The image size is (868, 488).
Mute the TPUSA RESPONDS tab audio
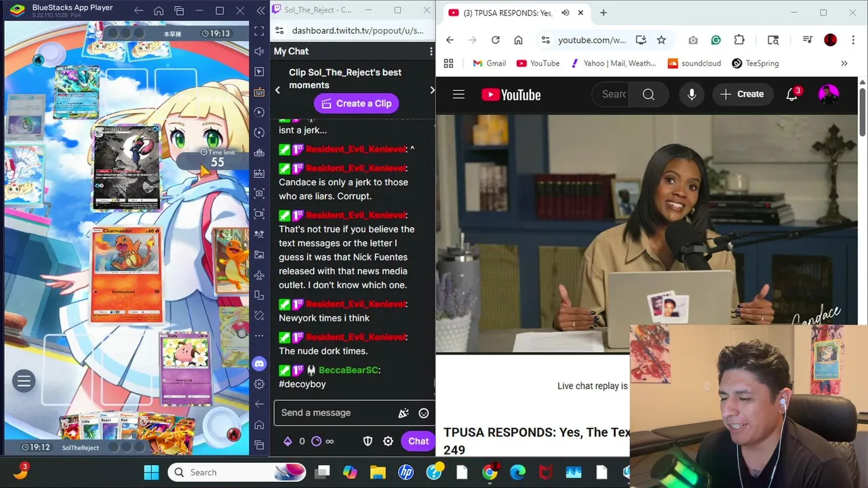point(566,13)
